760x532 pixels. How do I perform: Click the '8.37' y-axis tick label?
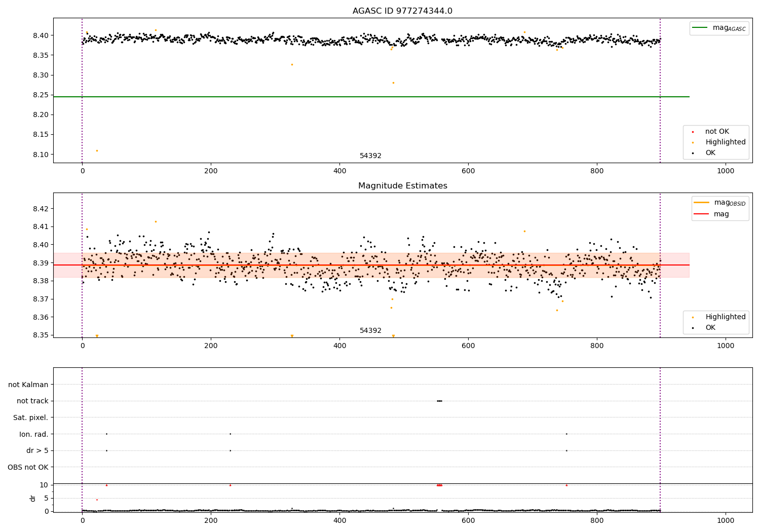coord(41,299)
